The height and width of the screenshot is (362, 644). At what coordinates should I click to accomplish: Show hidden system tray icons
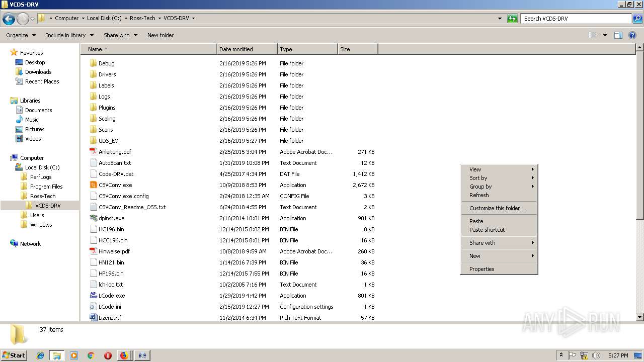point(561,355)
